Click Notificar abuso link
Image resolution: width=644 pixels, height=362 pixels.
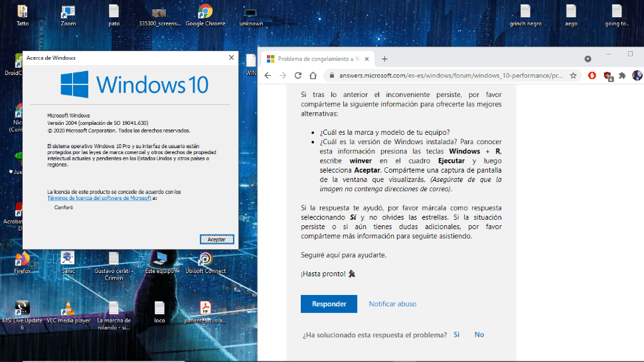click(x=392, y=304)
